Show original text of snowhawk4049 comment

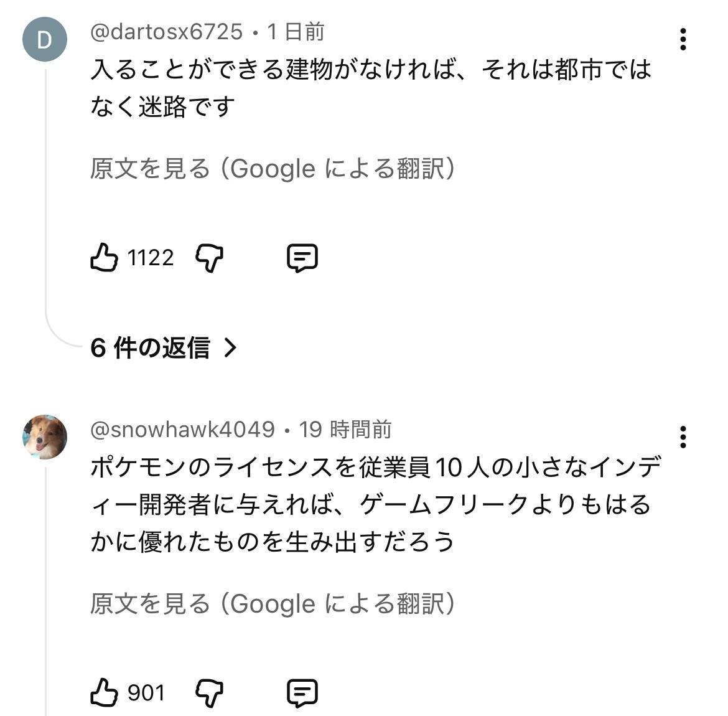(273, 603)
